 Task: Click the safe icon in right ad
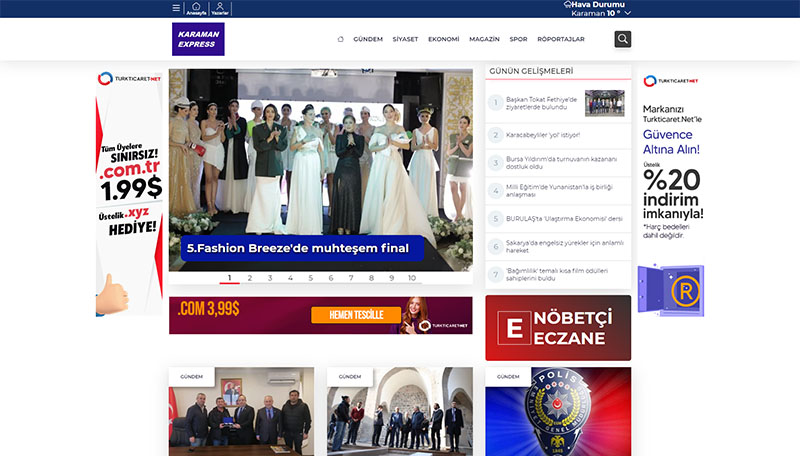coord(671,290)
